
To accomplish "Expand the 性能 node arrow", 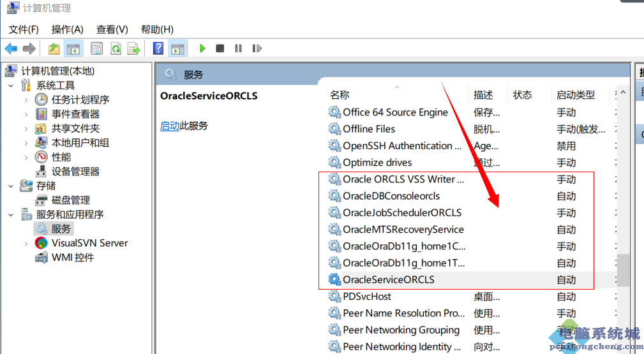I will coord(26,158).
